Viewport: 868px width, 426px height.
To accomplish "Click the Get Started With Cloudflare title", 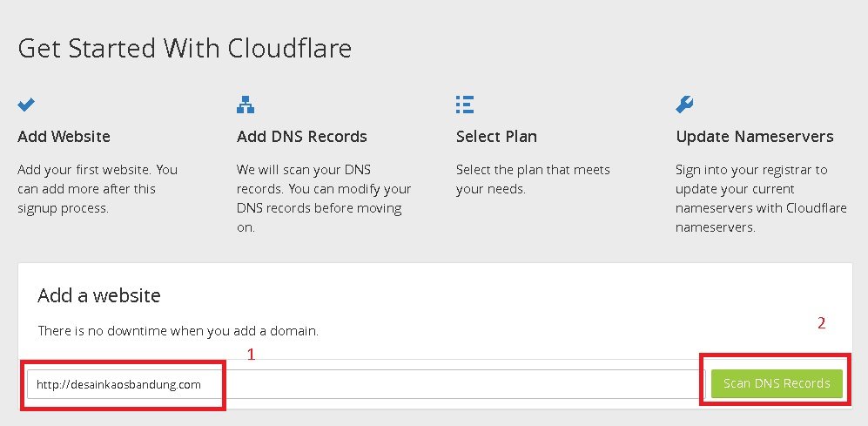I will [x=185, y=48].
